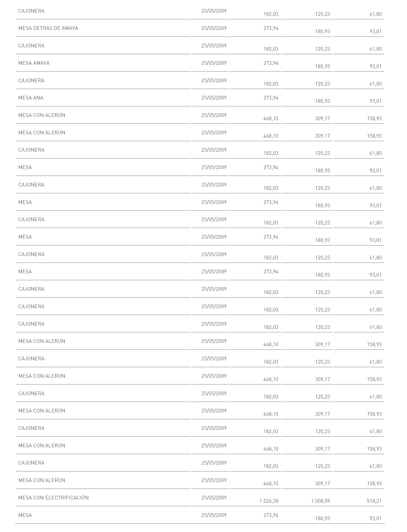Click the 93,01 value in MESA ANA row
Viewport: 407px width, 532px height.
pos(376,101)
